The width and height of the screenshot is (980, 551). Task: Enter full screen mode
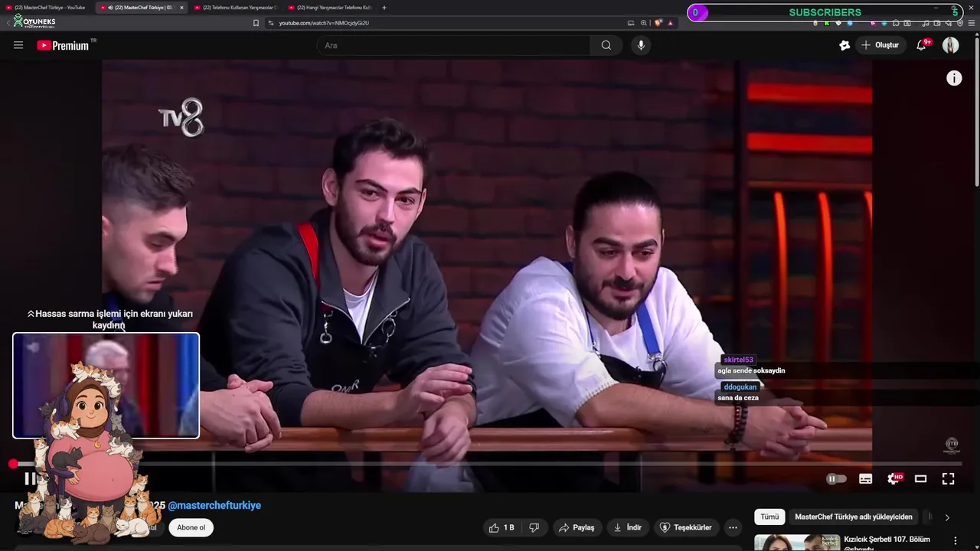tap(948, 479)
